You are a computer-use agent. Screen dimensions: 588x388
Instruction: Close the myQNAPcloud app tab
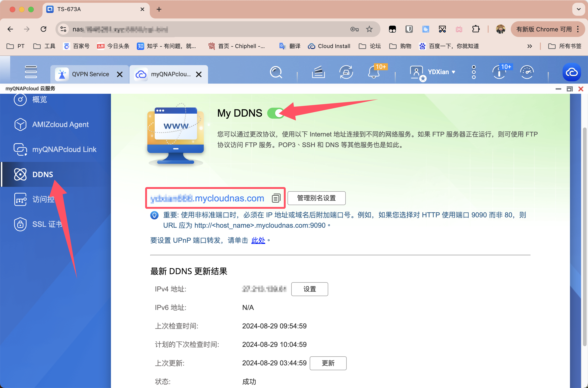[x=199, y=74]
